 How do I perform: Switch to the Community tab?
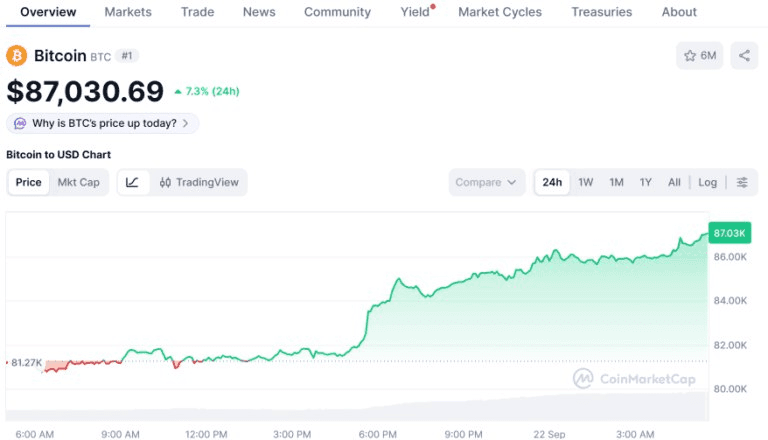[337, 12]
